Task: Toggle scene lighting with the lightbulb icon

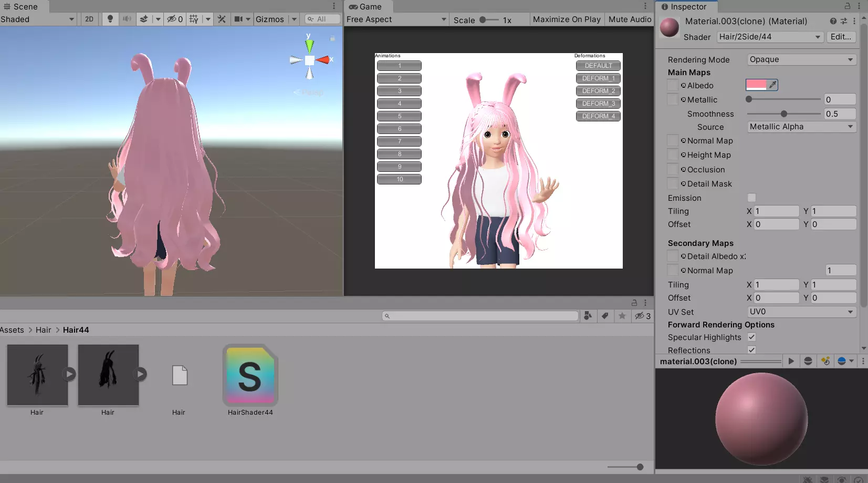Action: (x=110, y=19)
